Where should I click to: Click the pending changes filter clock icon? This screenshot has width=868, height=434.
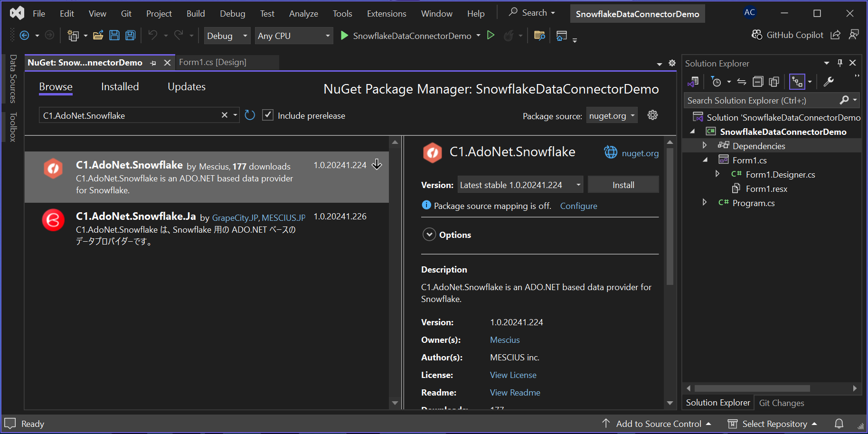point(716,82)
